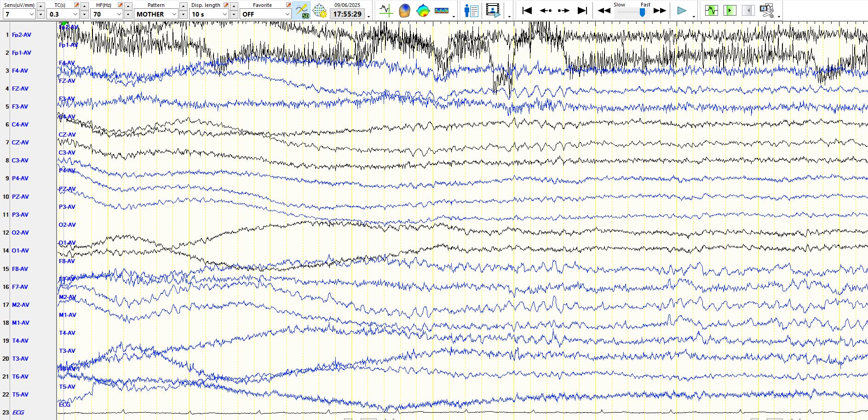Select the F8-AV channel label
The height and width of the screenshot is (420, 868).
[x=20, y=269]
